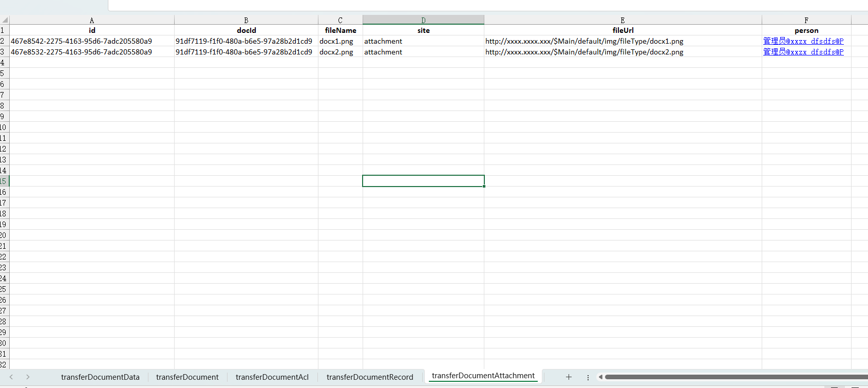The image size is (868, 388).
Task: Select column D header
Action: (x=423, y=20)
